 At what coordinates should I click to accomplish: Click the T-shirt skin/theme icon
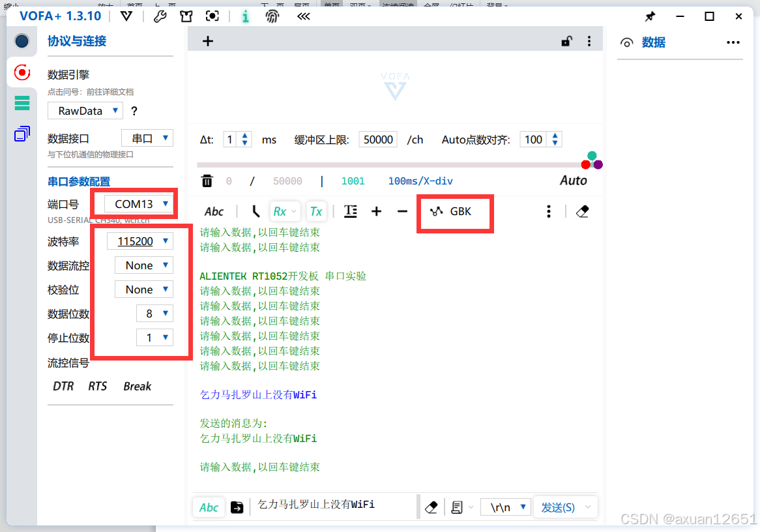(x=186, y=16)
